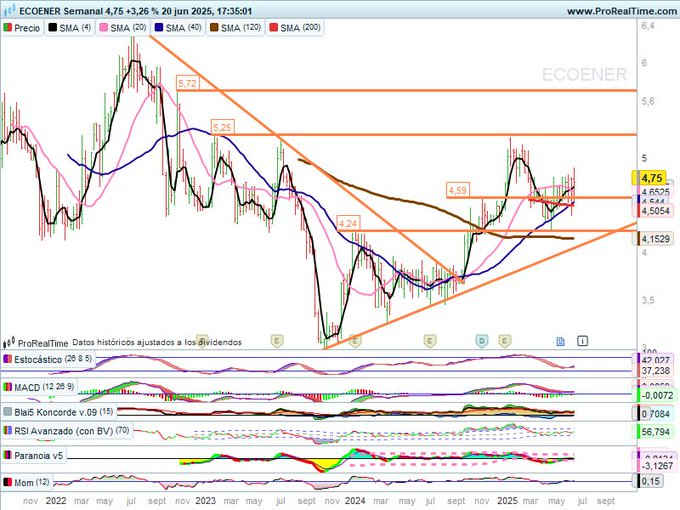Click the 2024 label on time axis

point(355,501)
